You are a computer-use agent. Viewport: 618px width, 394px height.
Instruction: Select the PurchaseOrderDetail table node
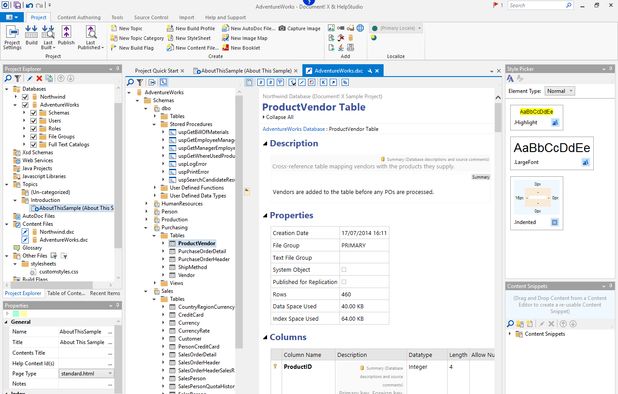pos(202,251)
